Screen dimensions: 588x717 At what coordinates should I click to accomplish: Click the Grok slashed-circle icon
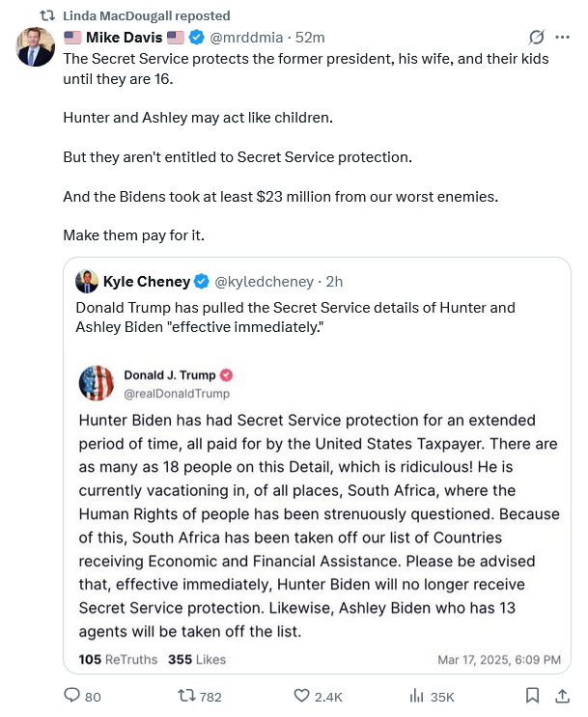pyautogui.click(x=537, y=38)
